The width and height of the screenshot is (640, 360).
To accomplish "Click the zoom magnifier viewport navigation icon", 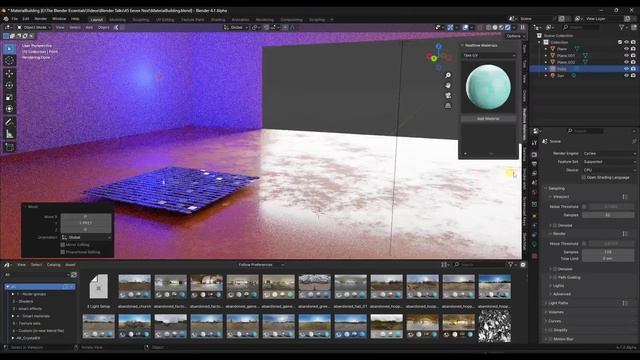I will click(448, 75).
